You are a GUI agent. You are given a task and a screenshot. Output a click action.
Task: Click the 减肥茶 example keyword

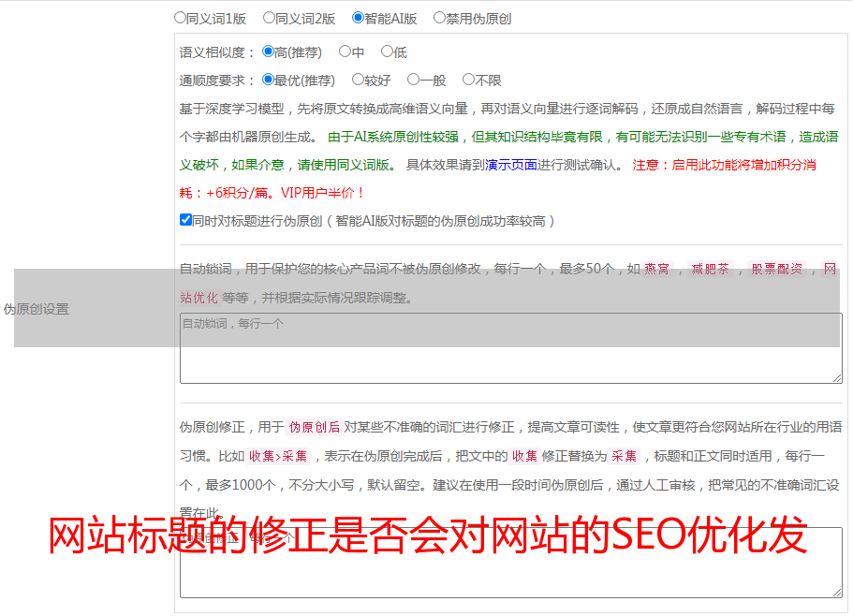(710, 269)
